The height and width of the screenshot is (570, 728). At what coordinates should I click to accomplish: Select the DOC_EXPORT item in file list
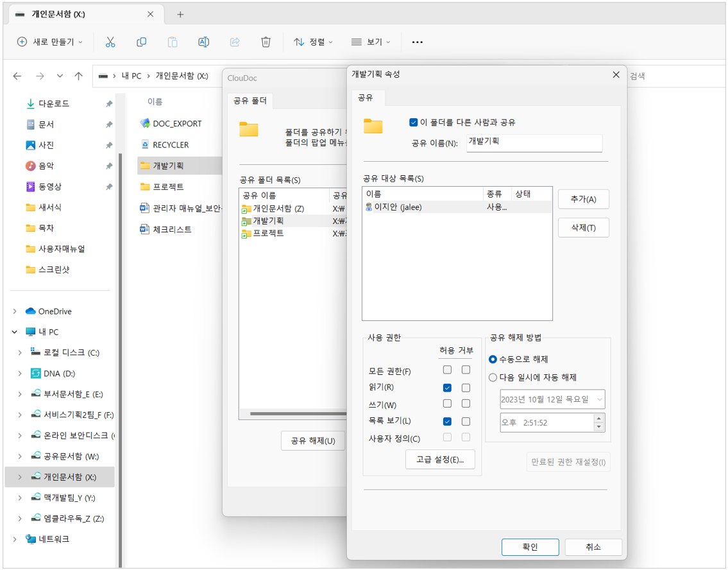(x=177, y=124)
